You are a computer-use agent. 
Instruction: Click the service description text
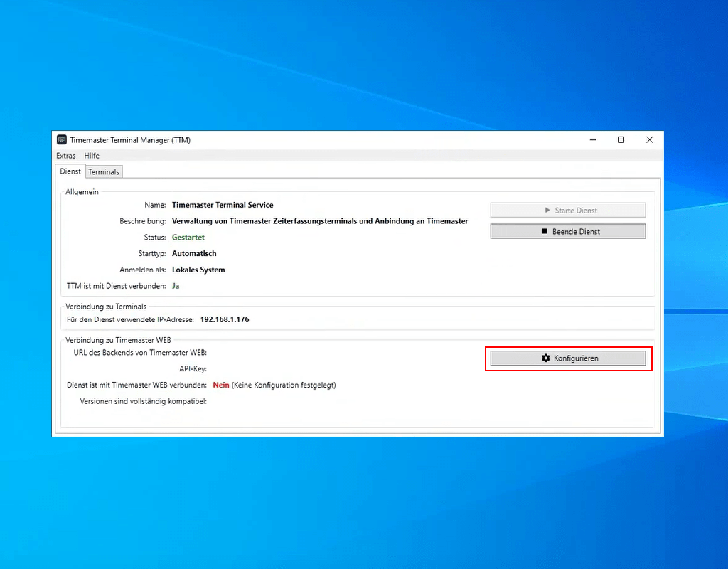click(320, 221)
